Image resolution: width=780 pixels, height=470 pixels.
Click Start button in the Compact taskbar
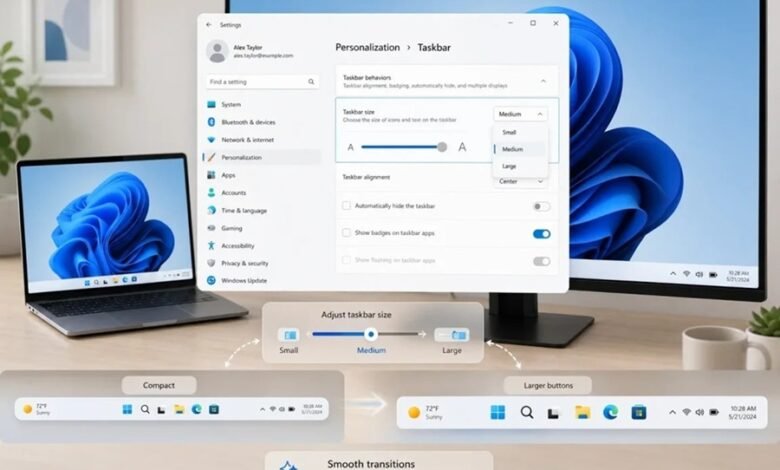point(127,409)
